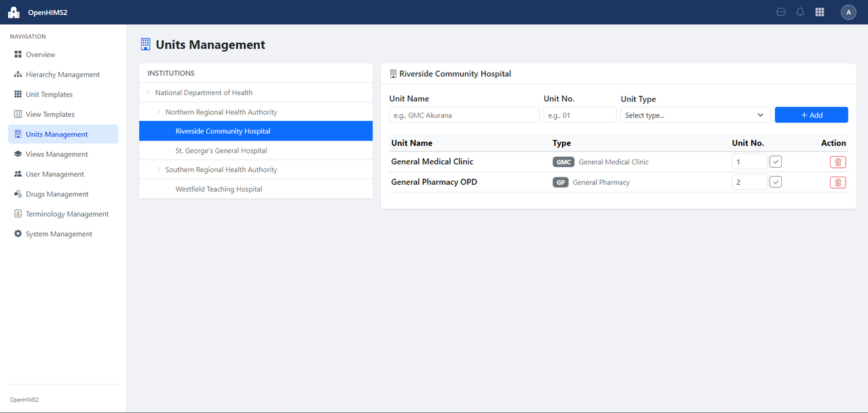Click the Overview grid icon in sidebar
868x413 pixels.
coord(18,54)
